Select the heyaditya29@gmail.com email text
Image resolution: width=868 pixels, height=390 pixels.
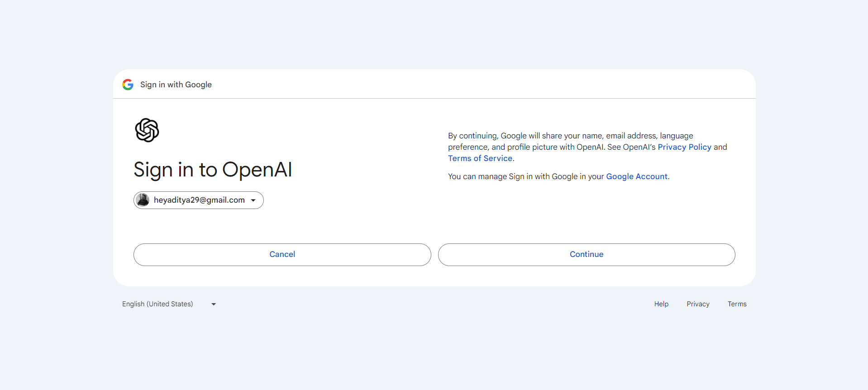tap(199, 200)
